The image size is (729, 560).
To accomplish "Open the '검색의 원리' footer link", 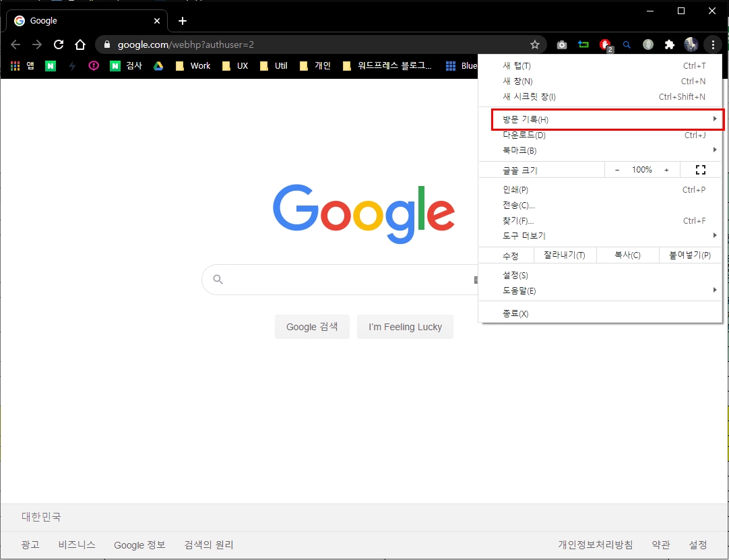I will click(209, 545).
